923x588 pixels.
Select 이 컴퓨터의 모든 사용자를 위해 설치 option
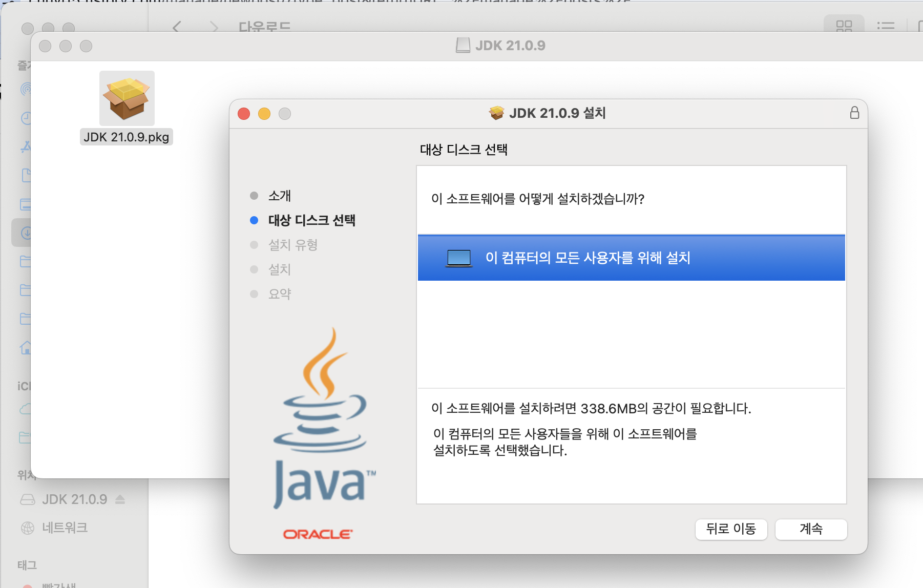(631, 258)
